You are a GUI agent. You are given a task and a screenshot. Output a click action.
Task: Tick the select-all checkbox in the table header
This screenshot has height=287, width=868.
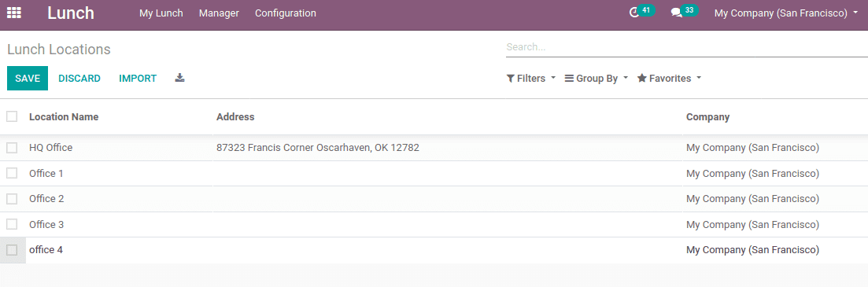point(12,116)
